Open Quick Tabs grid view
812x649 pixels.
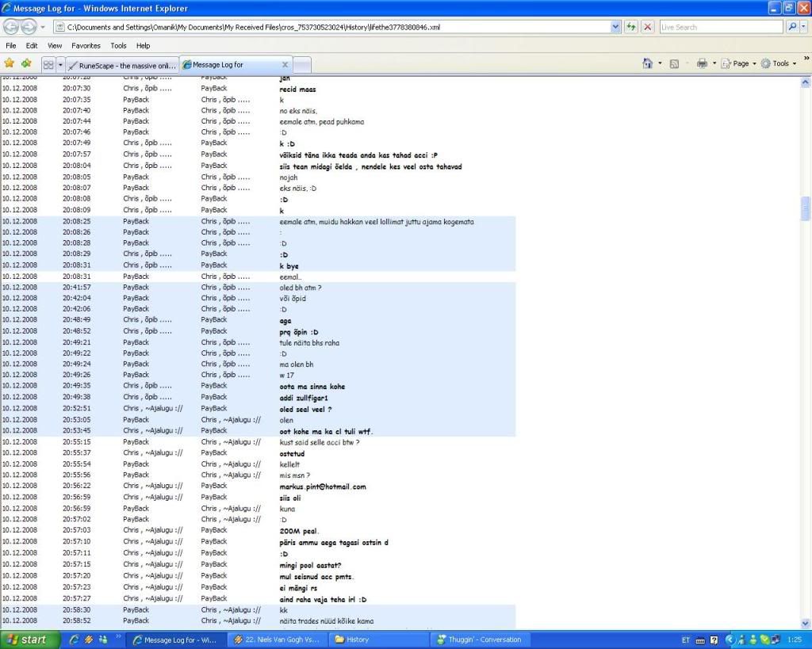pyautogui.click(x=48, y=64)
